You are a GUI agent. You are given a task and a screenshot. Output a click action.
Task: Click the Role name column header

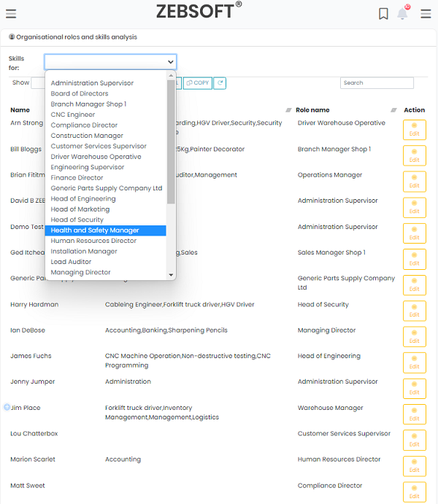coord(312,110)
